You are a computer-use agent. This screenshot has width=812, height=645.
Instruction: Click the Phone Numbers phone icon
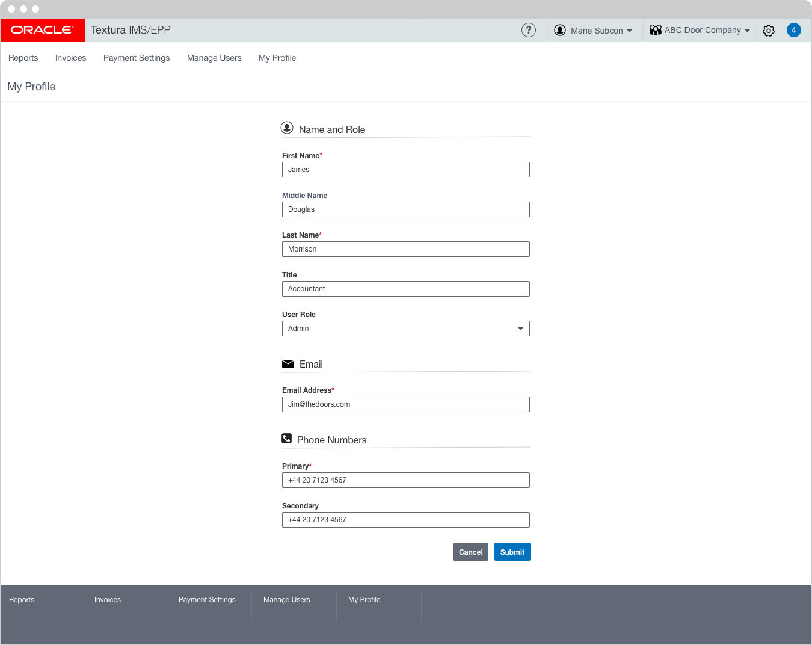pos(287,439)
